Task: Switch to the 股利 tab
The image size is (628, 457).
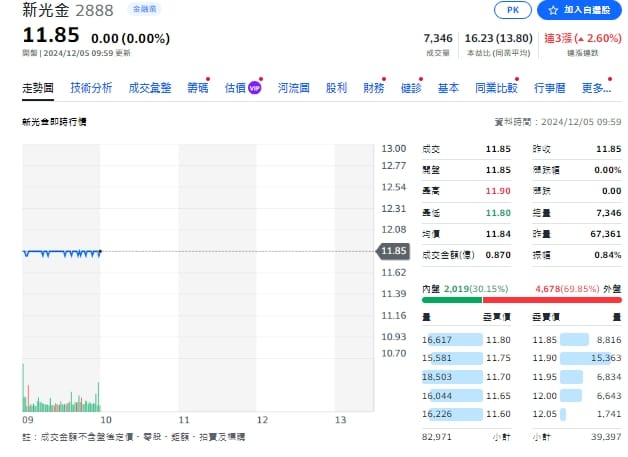Action: tap(336, 88)
